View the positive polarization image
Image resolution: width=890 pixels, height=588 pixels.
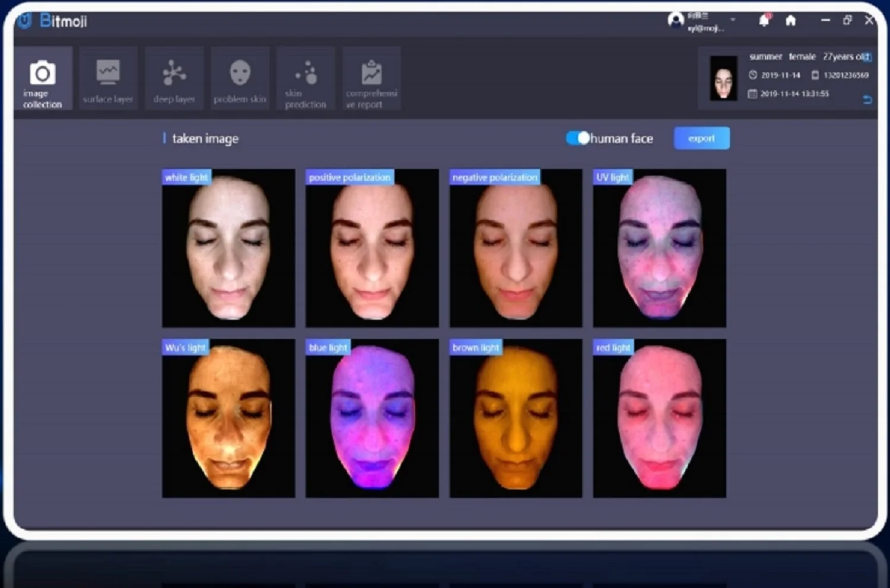[x=372, y=248]
